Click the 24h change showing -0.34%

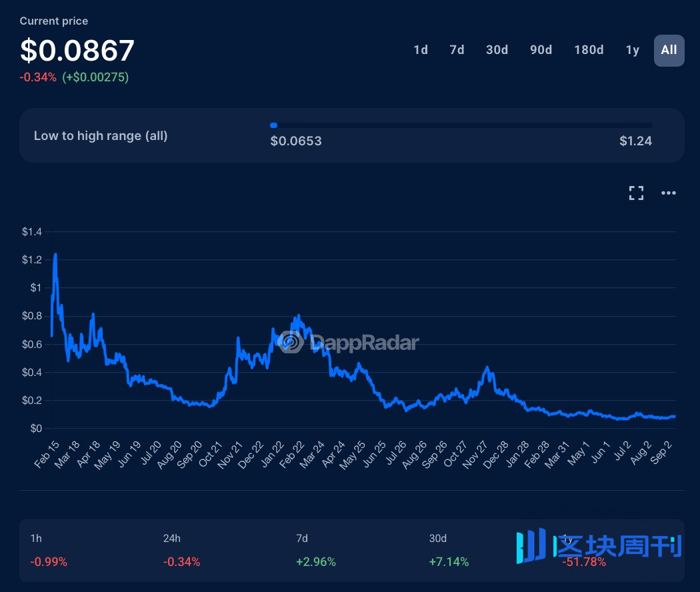tap(181, 562)
